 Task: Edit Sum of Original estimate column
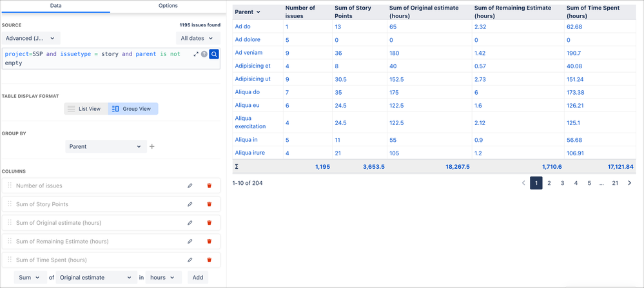pos(190,223)
